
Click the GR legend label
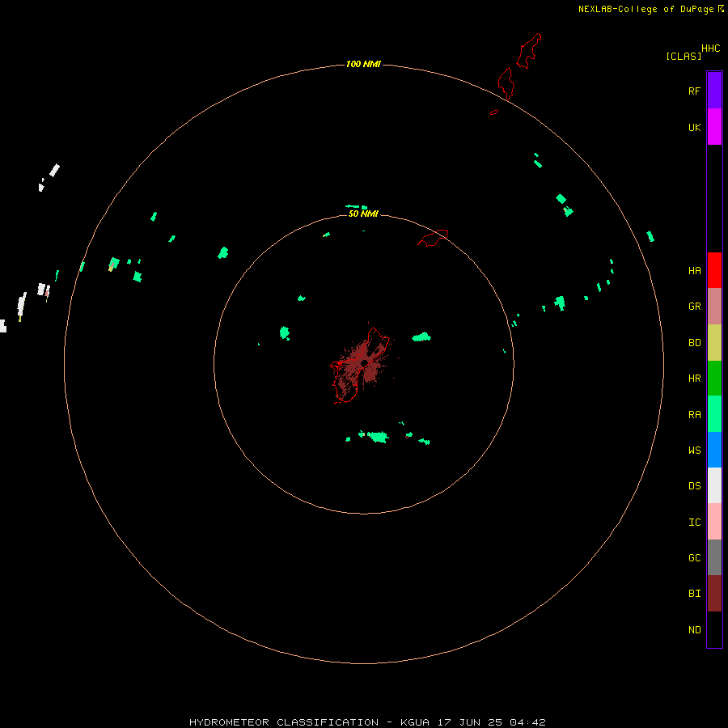click(x=694, y=307)
